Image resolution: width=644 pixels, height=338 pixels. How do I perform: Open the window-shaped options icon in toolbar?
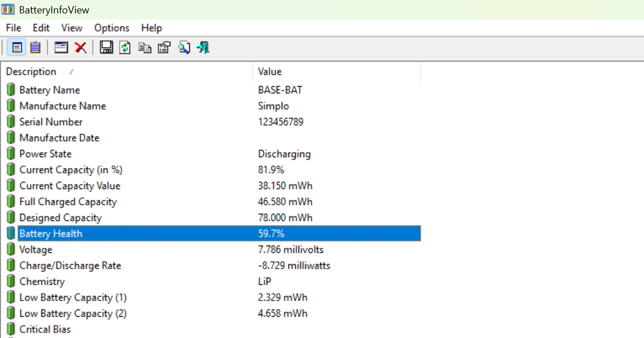61,48
